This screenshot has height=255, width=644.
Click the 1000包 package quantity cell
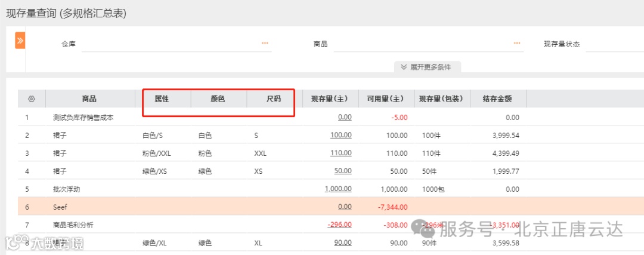click(434, 189)
